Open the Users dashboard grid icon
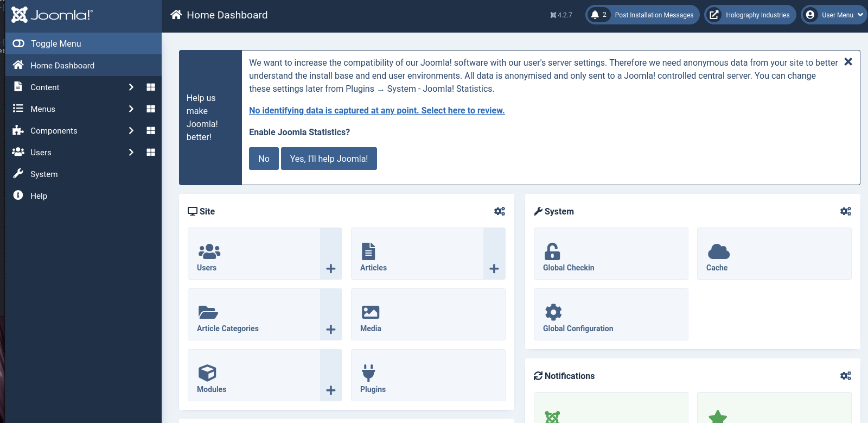868x423 pixels. pos(151,152)
